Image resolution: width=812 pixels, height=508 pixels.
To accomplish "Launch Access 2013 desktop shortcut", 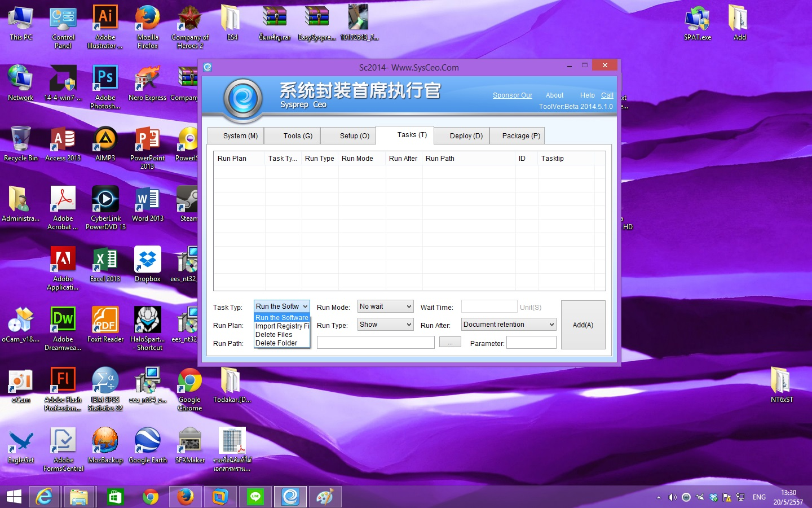I will 63,144.
